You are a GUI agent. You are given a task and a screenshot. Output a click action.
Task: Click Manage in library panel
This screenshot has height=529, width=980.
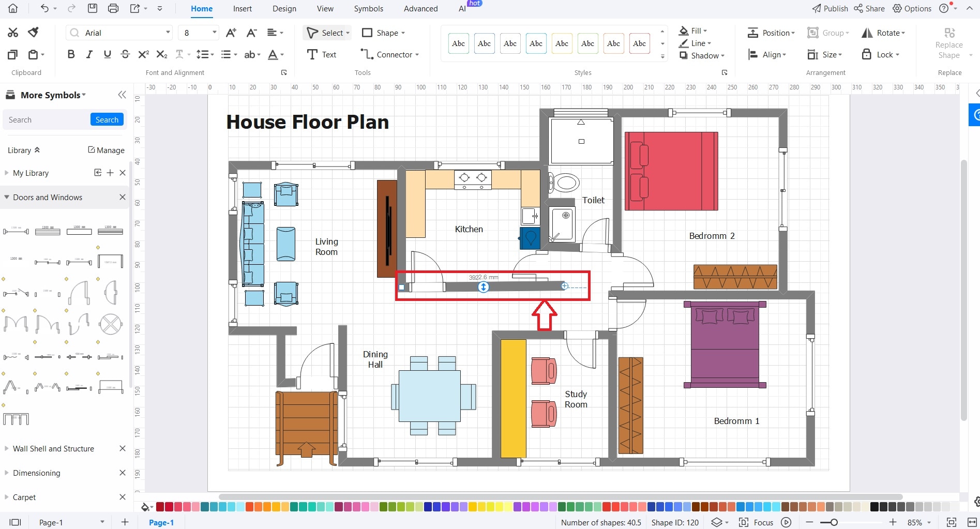click(x=106, y=150)
